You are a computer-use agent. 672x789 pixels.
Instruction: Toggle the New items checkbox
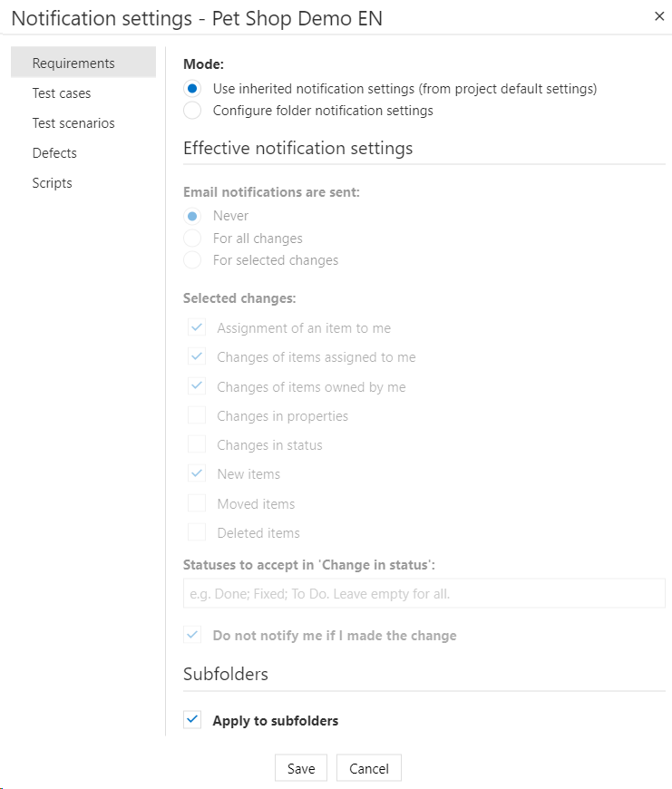pyautogui.click(x=196, y=474)
